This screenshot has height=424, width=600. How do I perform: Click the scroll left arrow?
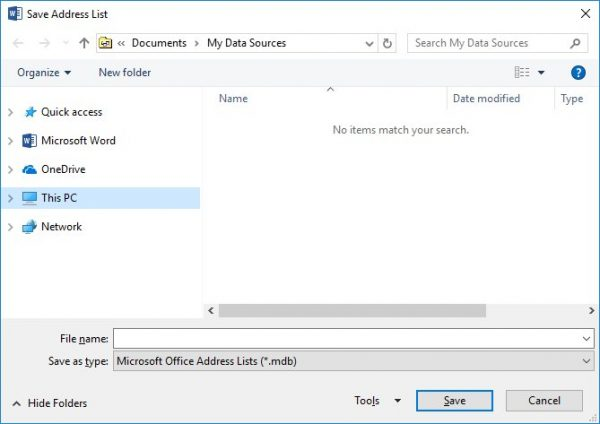pos(211,310)
